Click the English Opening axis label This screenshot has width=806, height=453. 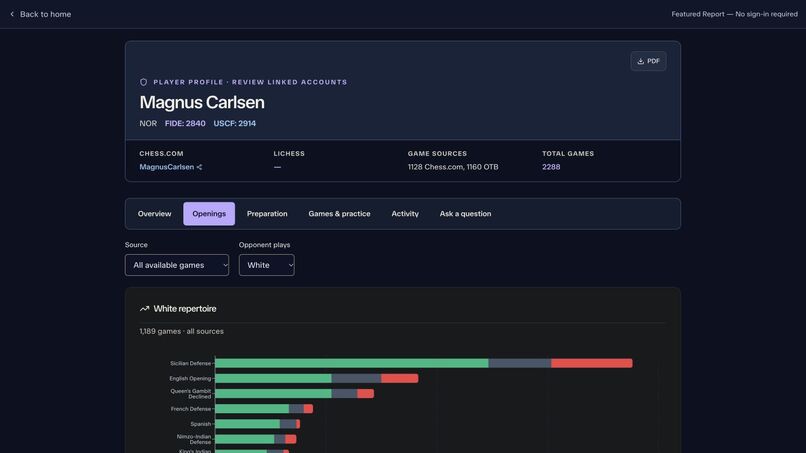190,378
